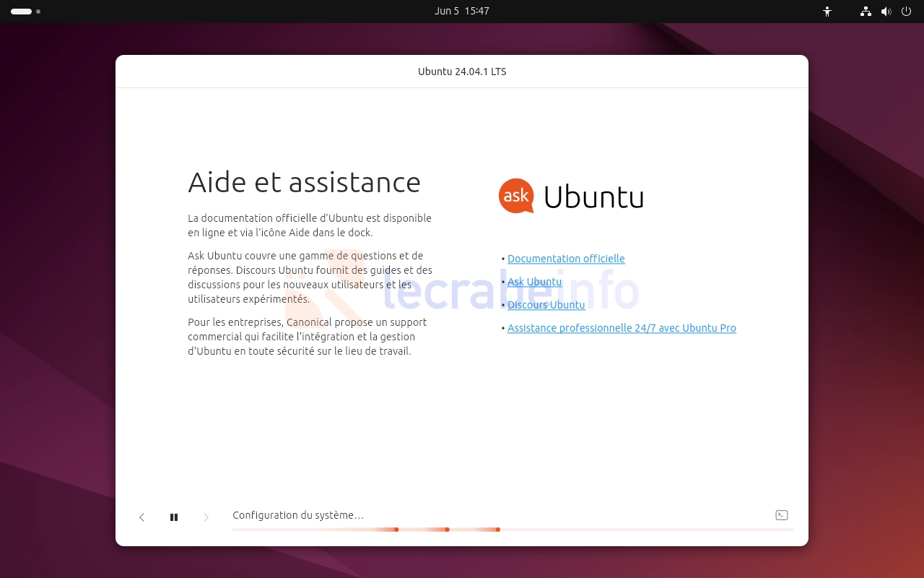Click the 'Configuration du système…' status text
Viewport: 924px width, 578px height.
(x=297, y=515)
